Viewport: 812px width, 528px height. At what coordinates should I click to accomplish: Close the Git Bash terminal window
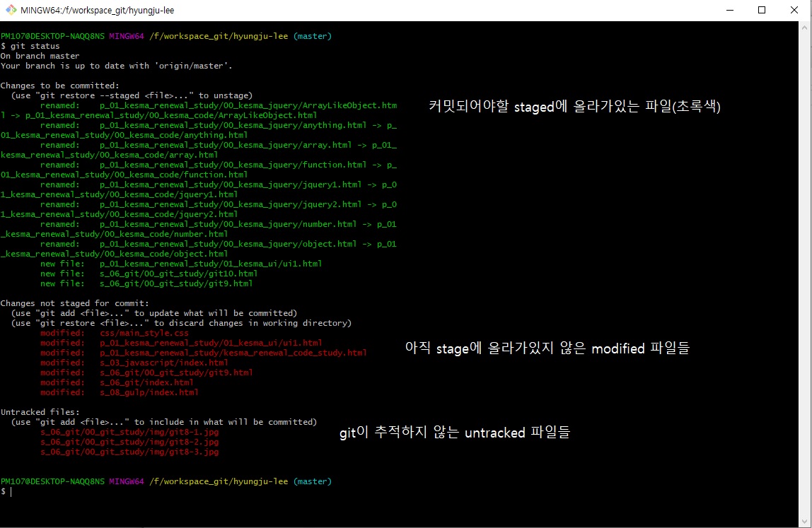pos(794,11)
